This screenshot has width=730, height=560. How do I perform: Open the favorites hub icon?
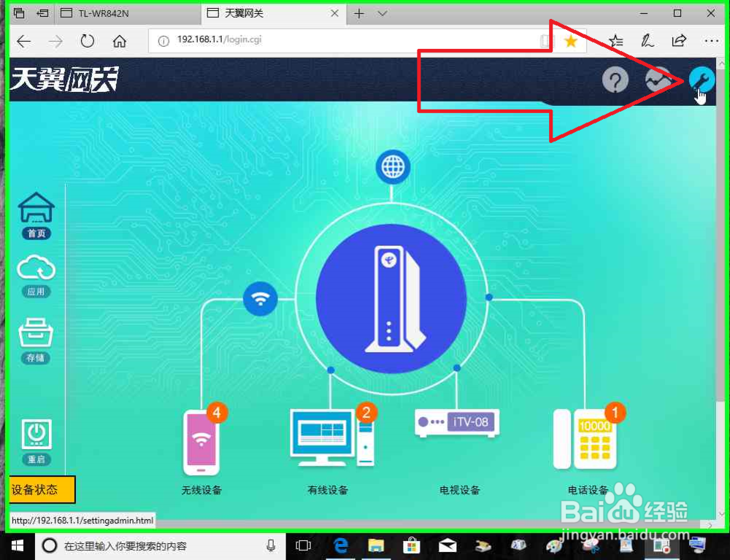(x=616, y=41)
